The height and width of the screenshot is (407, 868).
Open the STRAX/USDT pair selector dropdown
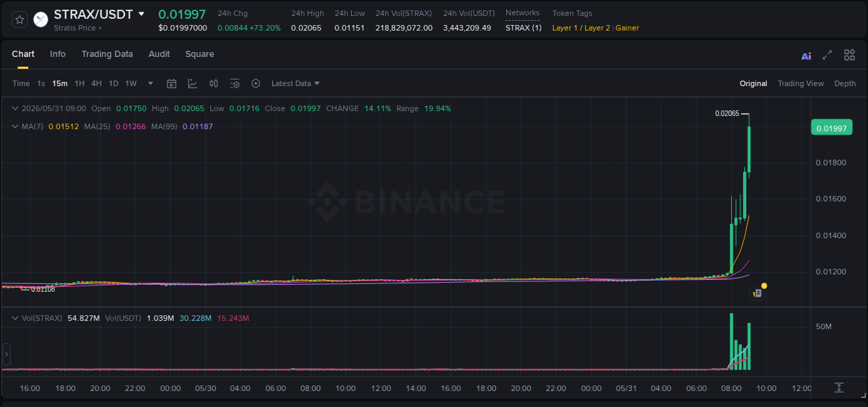coord(142,14)
